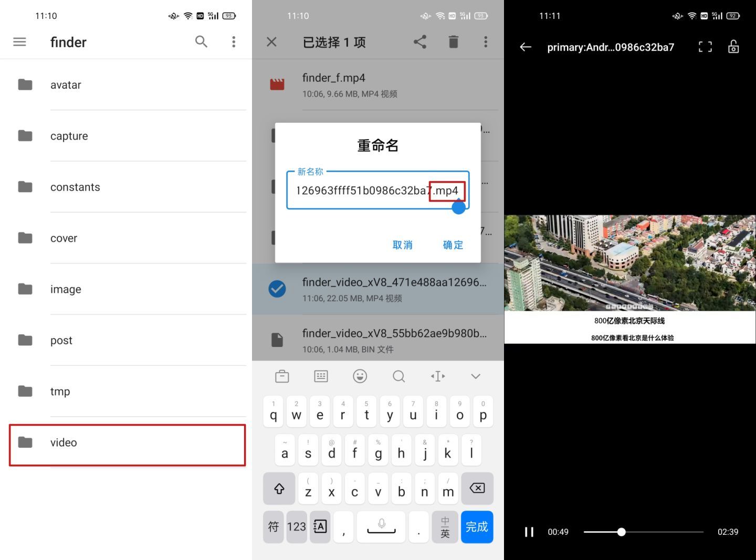The height and width of the screenshot is (560, 756).
Task: Open overflow menu next to finder search
Action: pyautogui.click(x=234, y=42)
